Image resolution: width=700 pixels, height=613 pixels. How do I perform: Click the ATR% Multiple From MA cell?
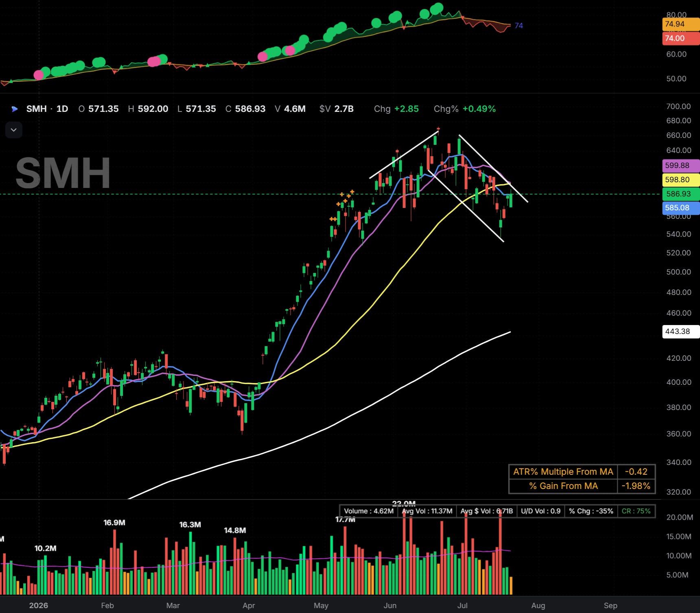pos(563,472)
